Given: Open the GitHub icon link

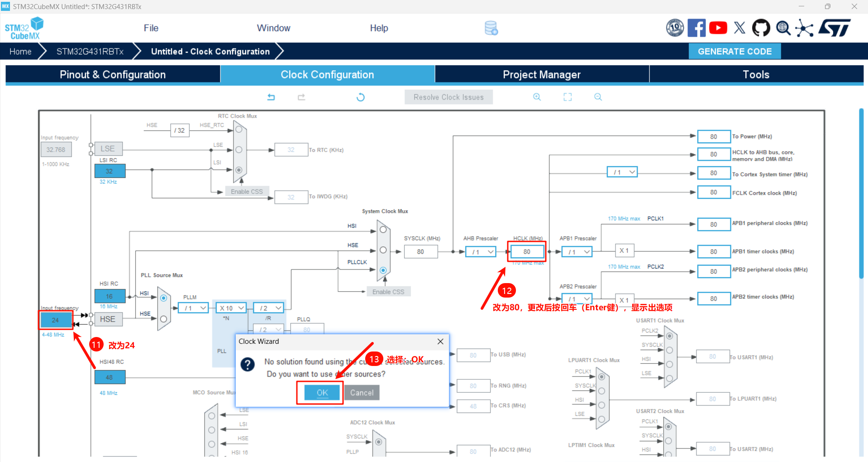Looking at the screenshot, I should [x=761, y=28].
